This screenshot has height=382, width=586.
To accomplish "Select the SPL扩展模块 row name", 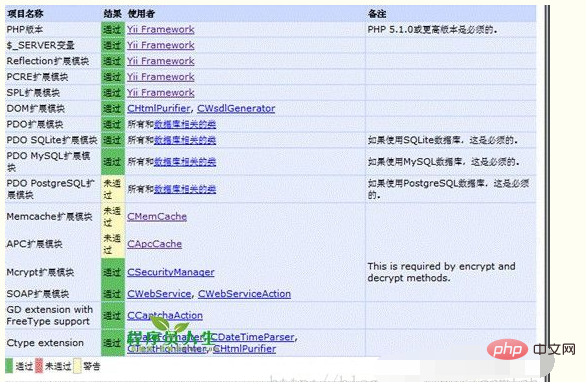I will click(x=33, y=92).
